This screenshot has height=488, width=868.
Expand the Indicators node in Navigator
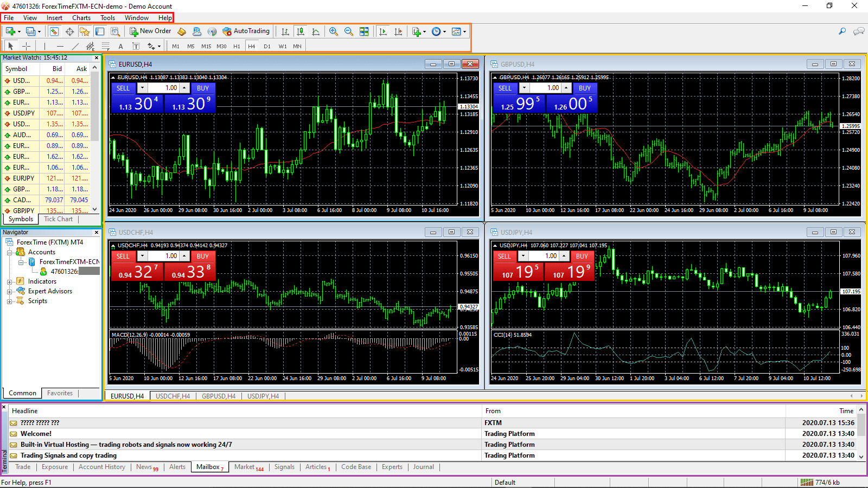pos(10,281)
